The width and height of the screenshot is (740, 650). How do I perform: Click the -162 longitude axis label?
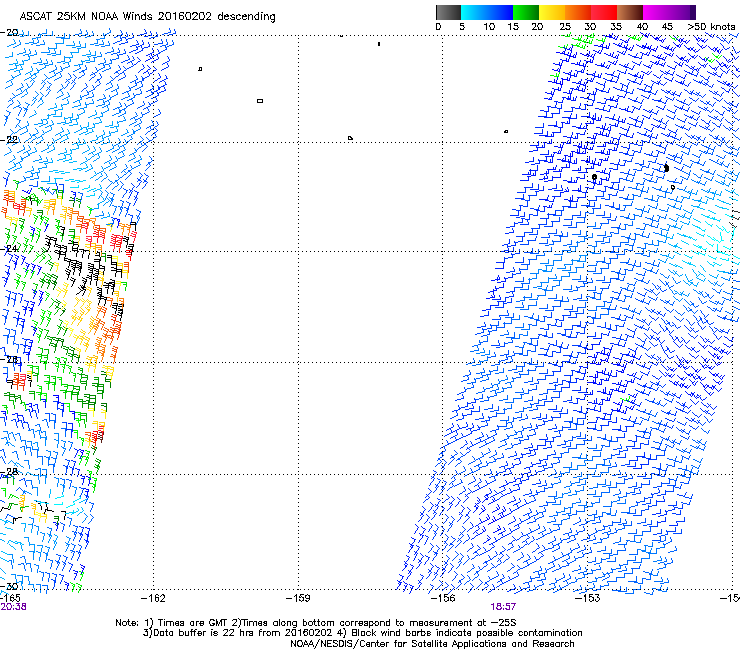(153, 598)
